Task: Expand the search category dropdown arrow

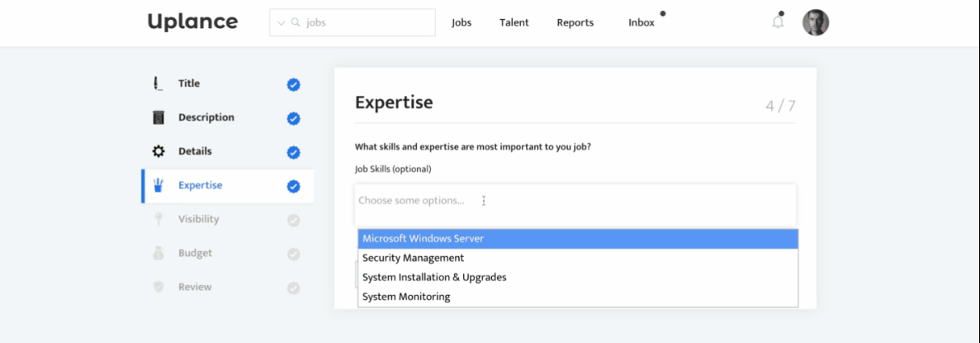Action: (281, 23)
